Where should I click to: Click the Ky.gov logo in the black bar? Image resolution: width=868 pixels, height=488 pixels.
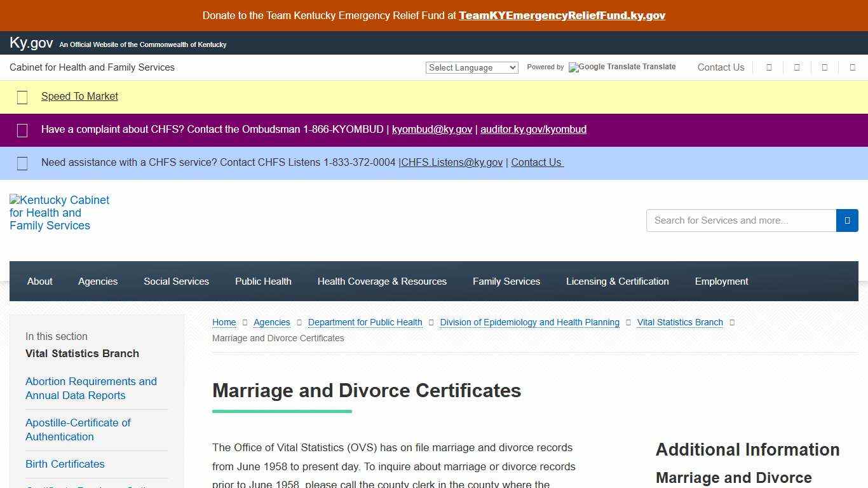(x=31, y=43)
